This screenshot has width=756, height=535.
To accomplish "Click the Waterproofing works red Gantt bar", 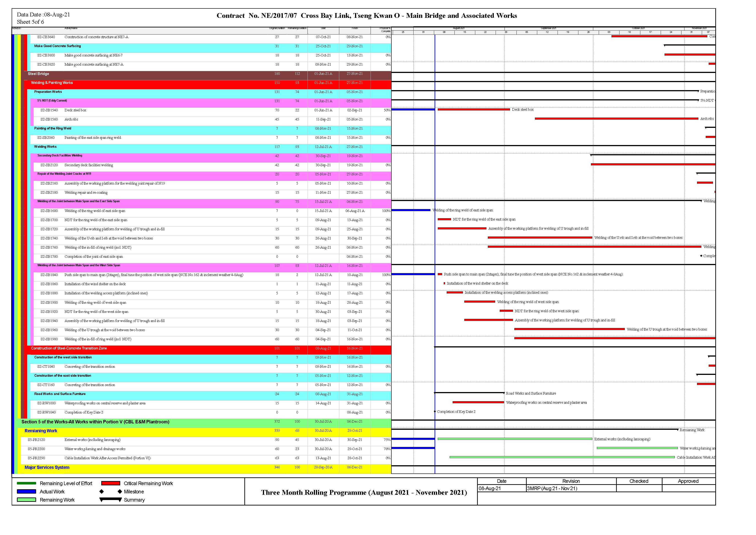I will (x=478, y=402).
